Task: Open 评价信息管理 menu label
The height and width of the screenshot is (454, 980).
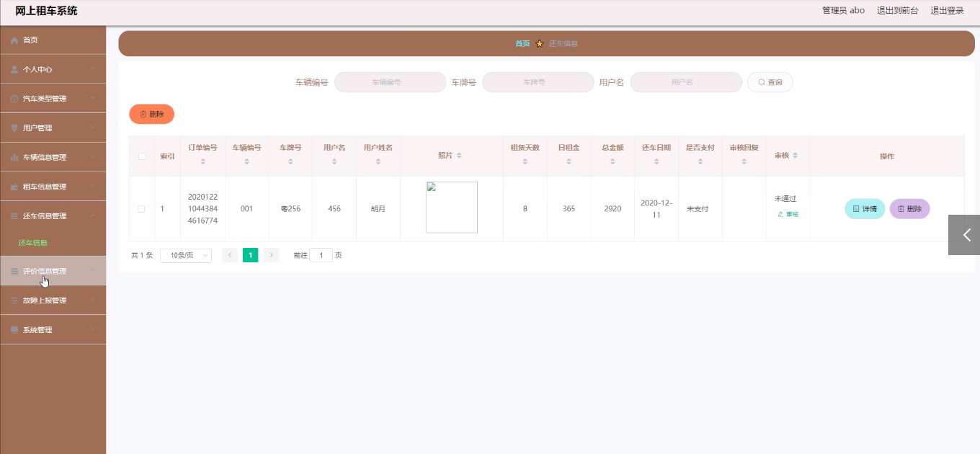Action: pos(45,271)
